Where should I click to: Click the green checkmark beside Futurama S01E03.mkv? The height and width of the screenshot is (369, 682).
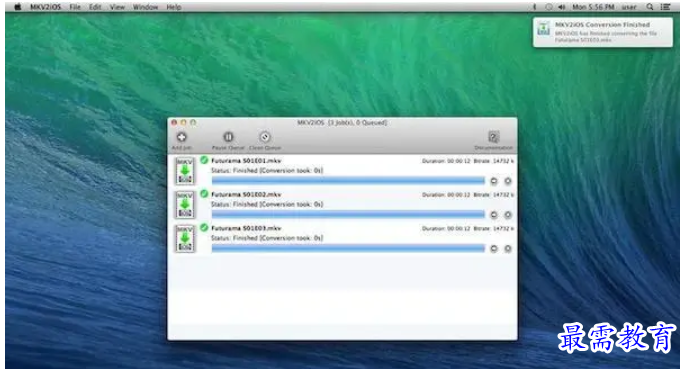204,227
